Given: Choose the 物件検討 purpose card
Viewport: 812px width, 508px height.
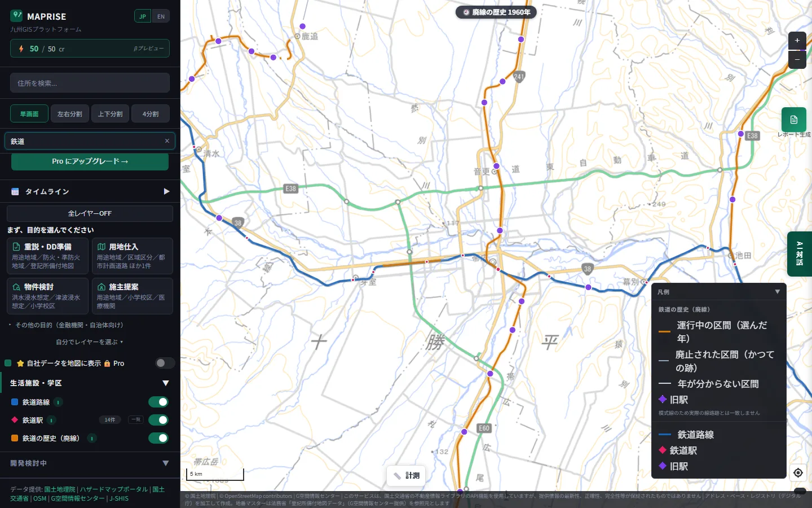Looking at the screenshot, I should [47, 296].
